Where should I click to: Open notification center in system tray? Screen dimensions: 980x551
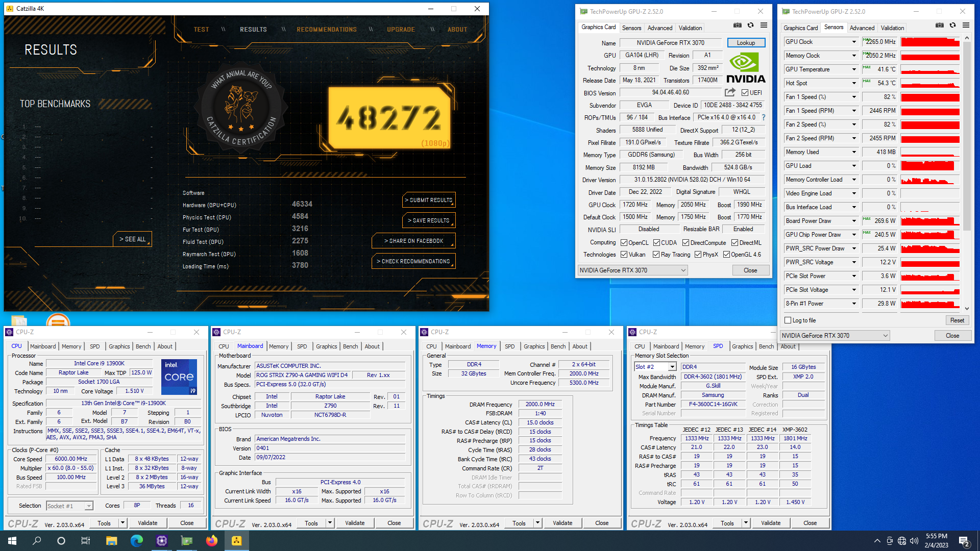pos(964,541)
